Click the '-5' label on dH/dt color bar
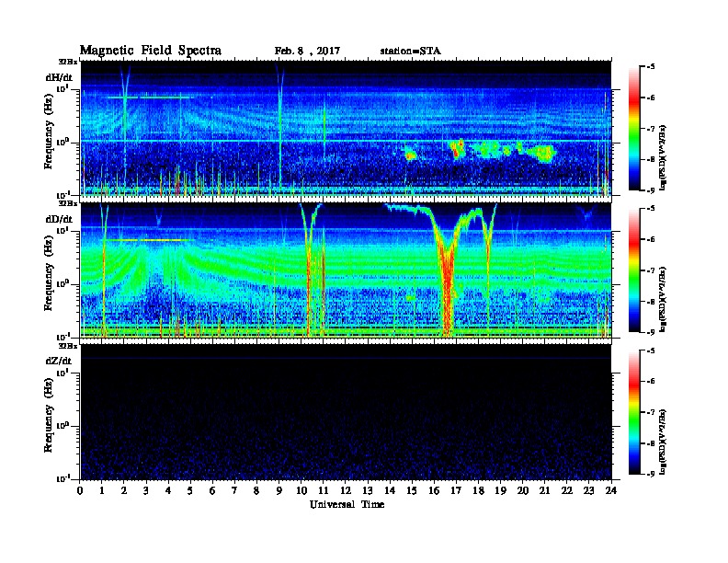 pyautogui.click(x=651, y=67)
